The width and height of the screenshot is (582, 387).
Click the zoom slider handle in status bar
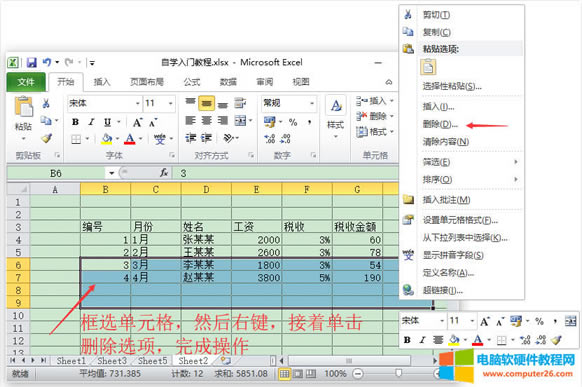coord(398,373)
